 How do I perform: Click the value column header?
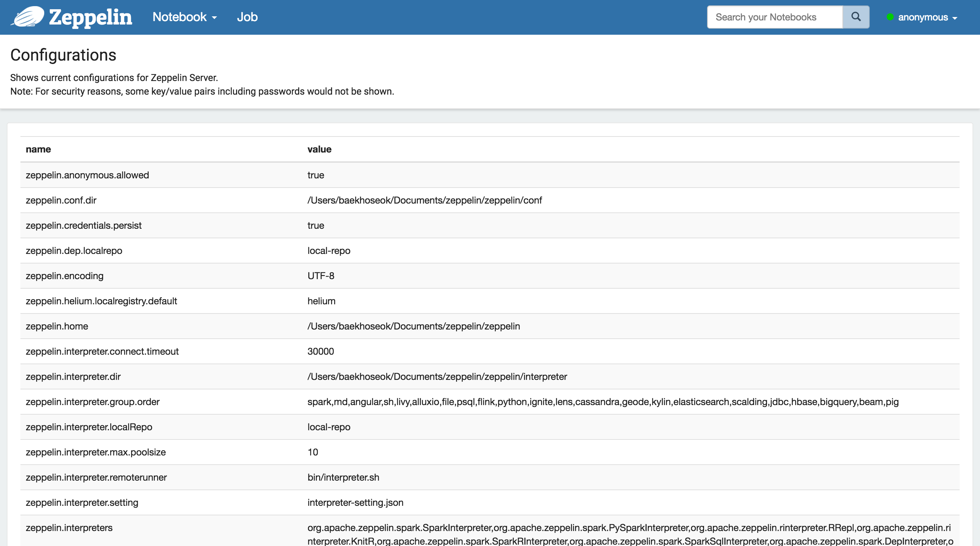[319, 149]
